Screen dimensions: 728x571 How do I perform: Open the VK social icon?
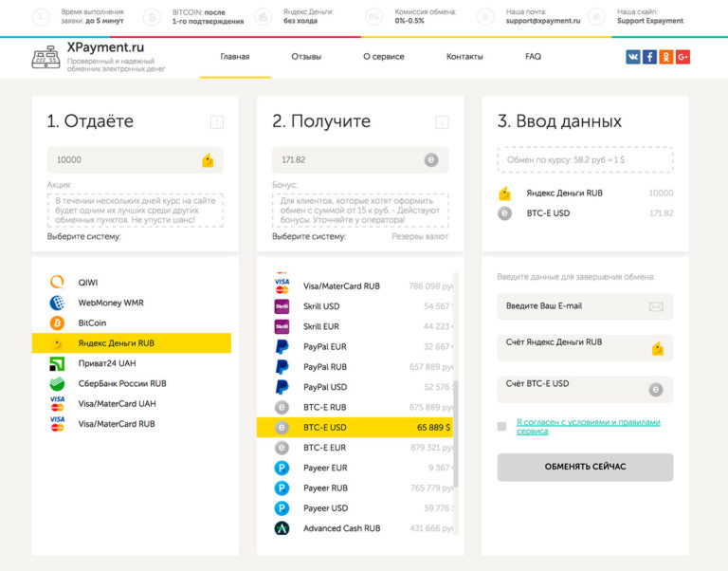point(632,57)
